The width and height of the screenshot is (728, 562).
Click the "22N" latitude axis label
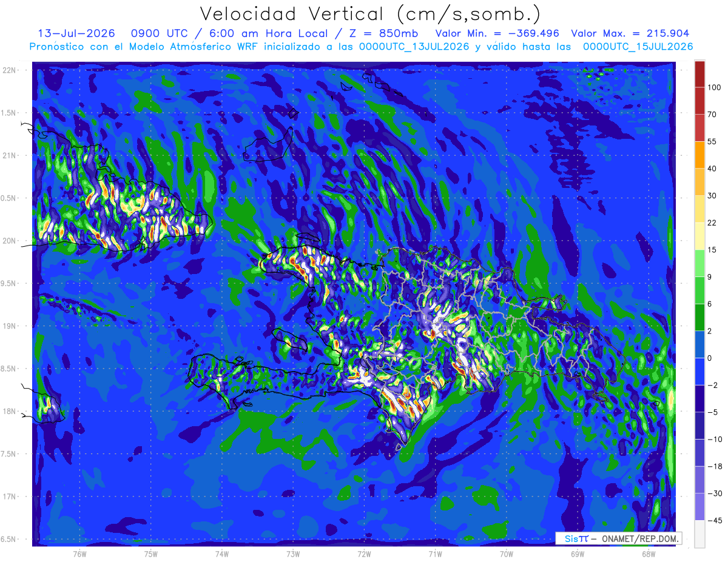click(x=9, y=70)
